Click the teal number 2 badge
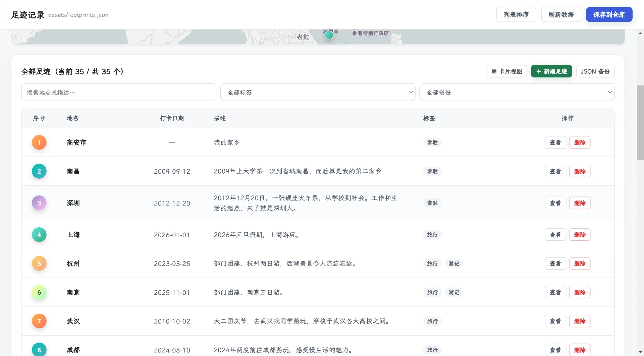Image resolution: width=644 pixels, height=356 pixels. 39,171
